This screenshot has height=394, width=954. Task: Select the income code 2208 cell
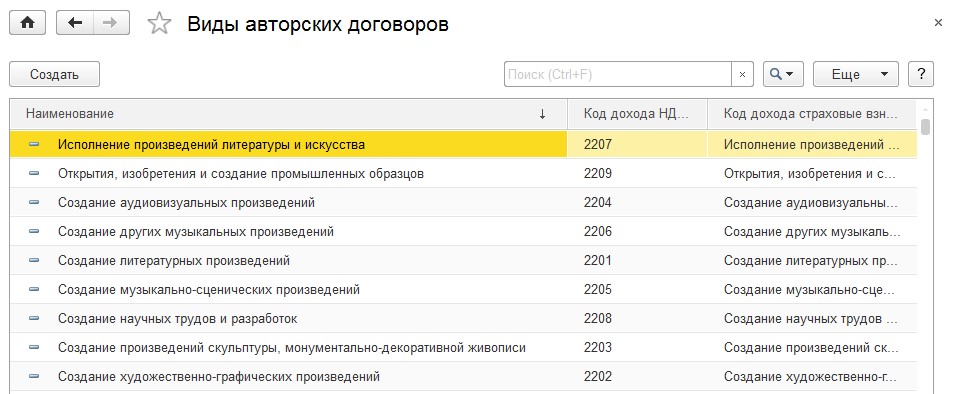click(x=637, y=319)
